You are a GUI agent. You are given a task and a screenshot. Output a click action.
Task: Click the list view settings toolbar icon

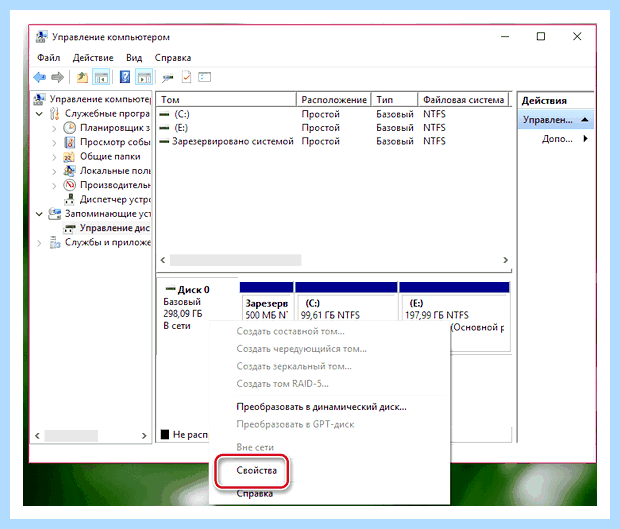[x=204, y=77]
